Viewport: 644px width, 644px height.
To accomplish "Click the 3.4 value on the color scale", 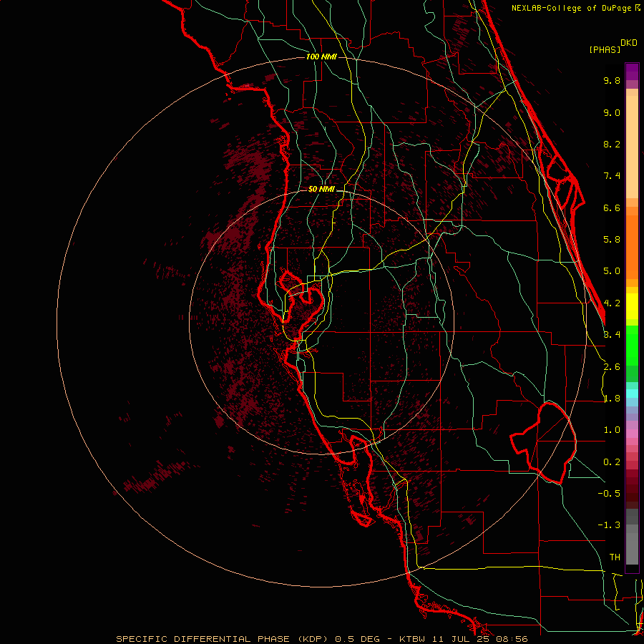I will coord(612,335).
